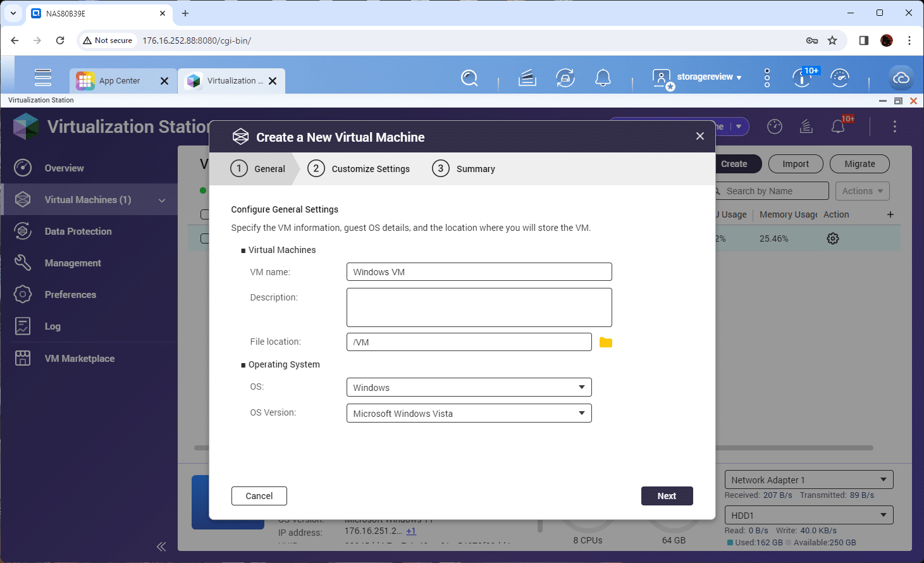
Task: Click the browser address bar URL
Action: [x=197, y=40]
